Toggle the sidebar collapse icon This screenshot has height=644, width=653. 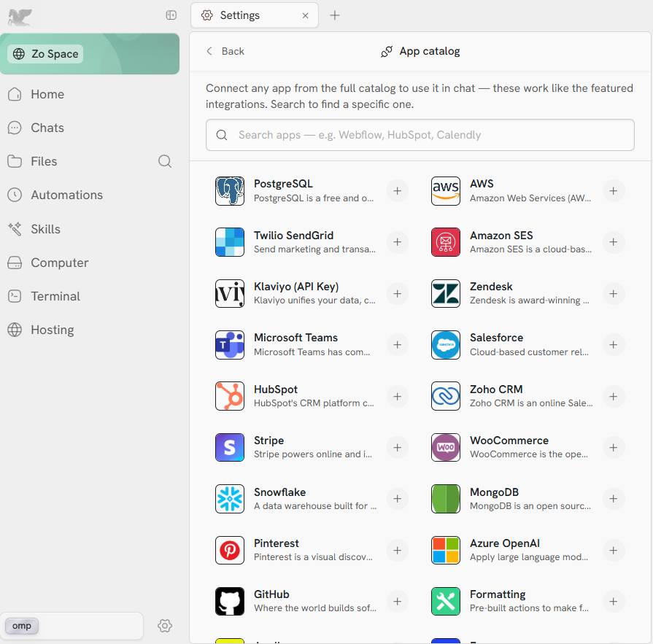click(x=171, y=15)
